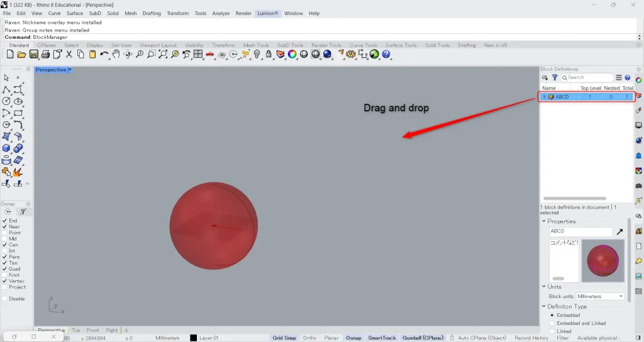Switch to the Front viewport tab
Image resolution: width=644 pixels, height=342 pixels.
pyautogui.click(x=93, y=330)
